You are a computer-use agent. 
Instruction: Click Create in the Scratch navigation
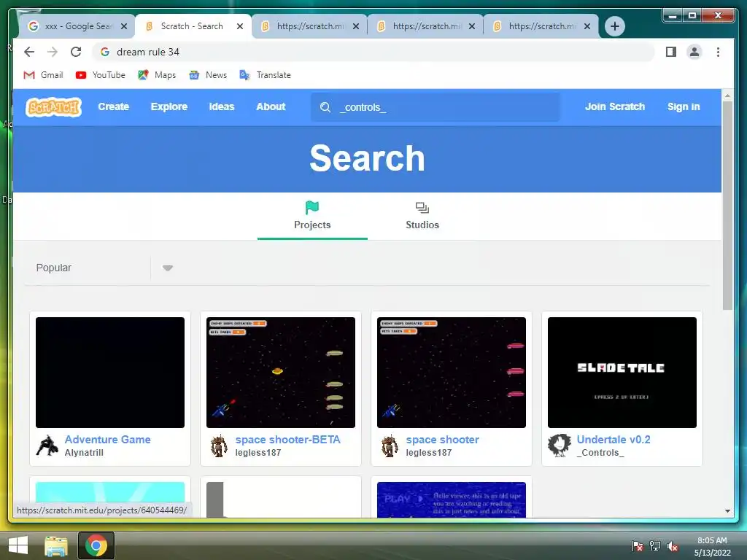(x=113, y=106)
